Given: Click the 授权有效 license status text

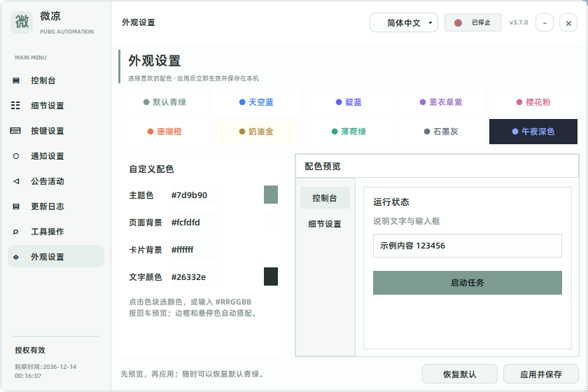Looking at the screenshot, I should 30,350.
